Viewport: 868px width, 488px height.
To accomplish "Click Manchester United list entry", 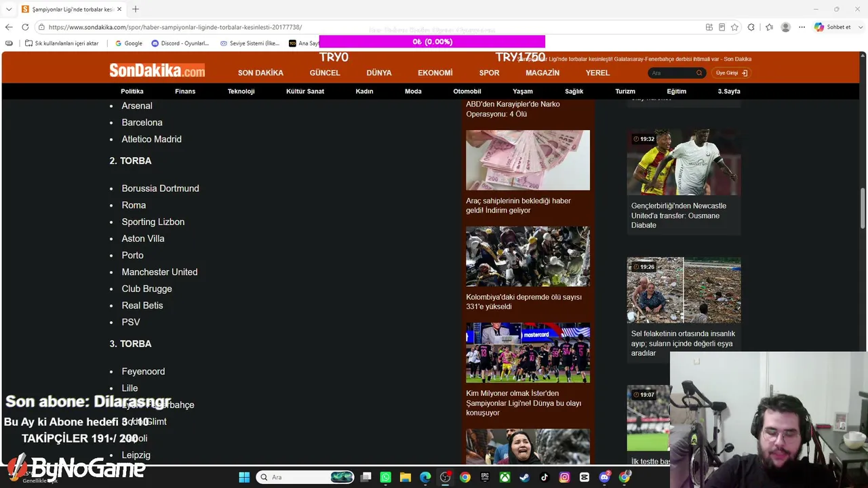I will (159, 272).
